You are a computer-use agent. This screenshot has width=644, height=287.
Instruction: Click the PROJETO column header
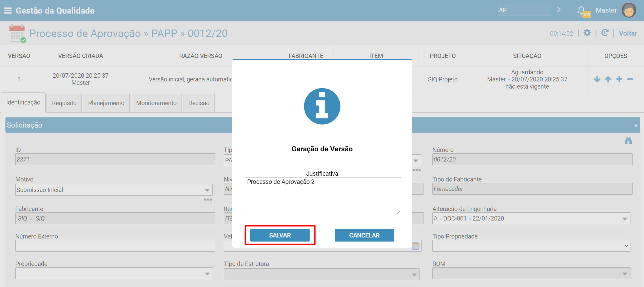click(x=443, y=56)
